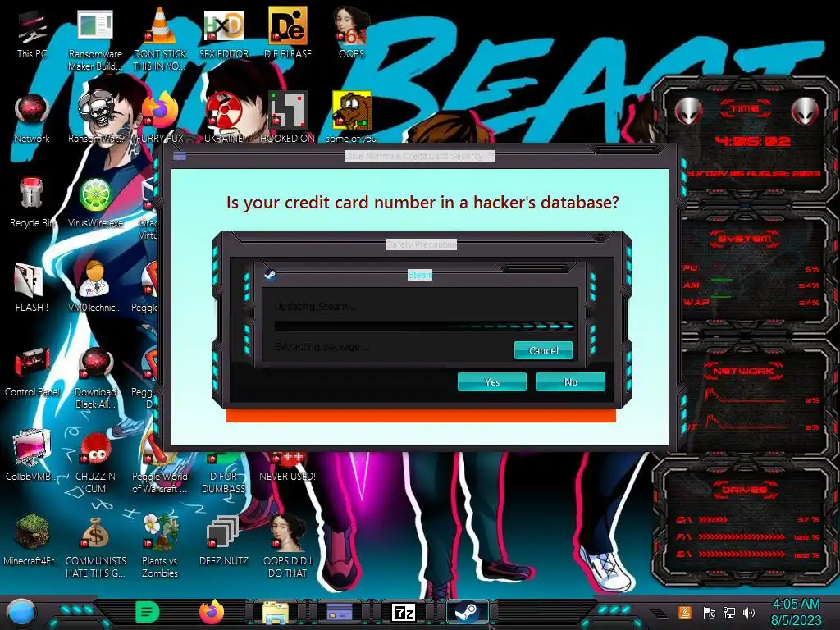Click the Steam logo in the updater title bar
The height and width of the screenshot is (630, 840).
[x=270, y=275]
